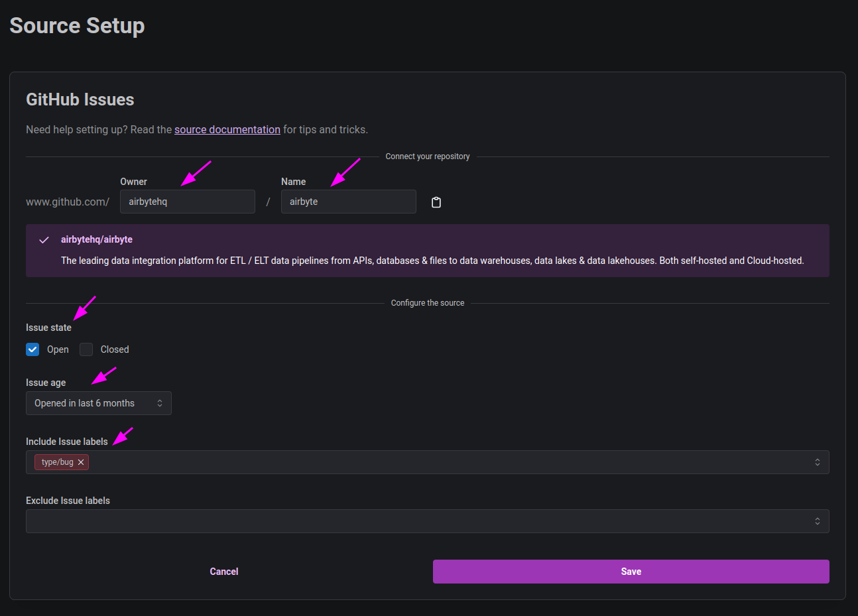Click the Issue state label

(x=48, y=328)
